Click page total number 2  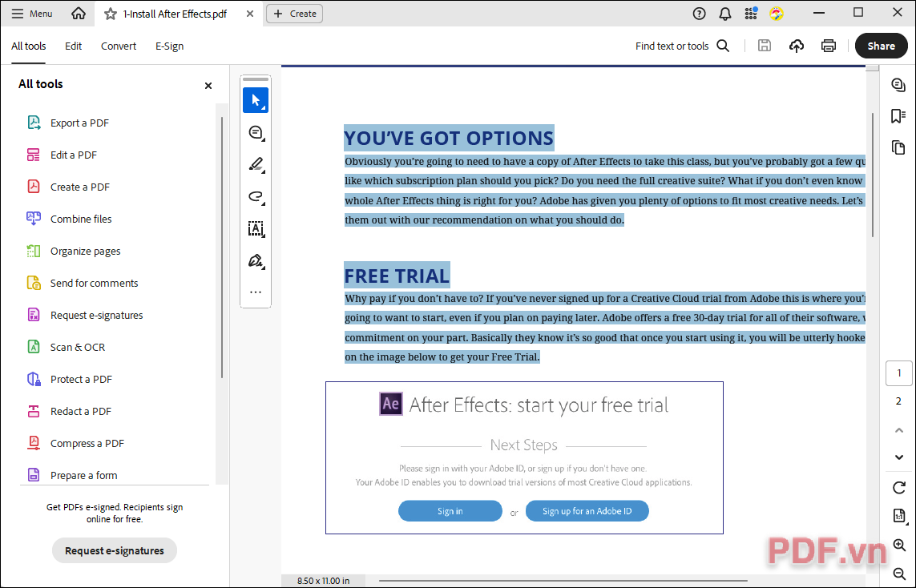click(x=898, y=401)
